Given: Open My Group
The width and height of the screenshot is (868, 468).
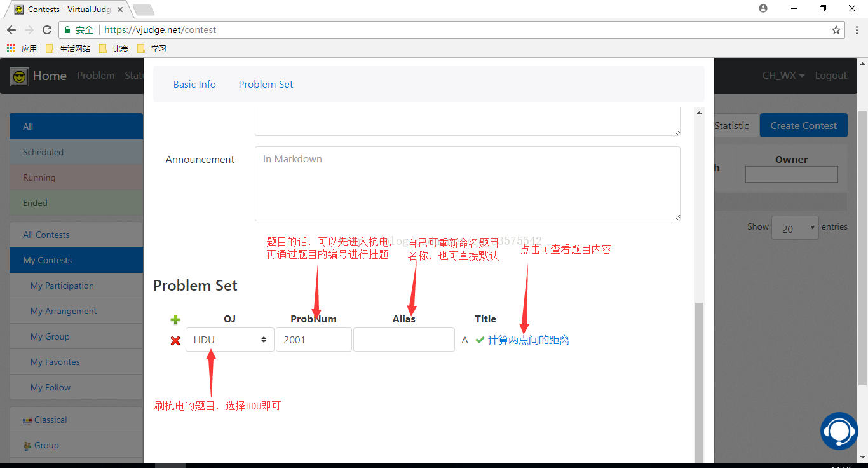Looking at the screenshot, I should tap(76, 336).
